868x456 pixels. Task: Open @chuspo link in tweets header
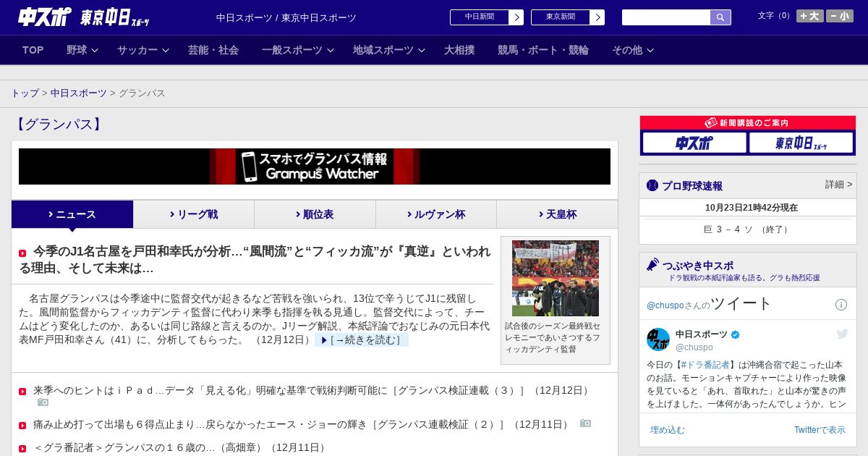666,305
